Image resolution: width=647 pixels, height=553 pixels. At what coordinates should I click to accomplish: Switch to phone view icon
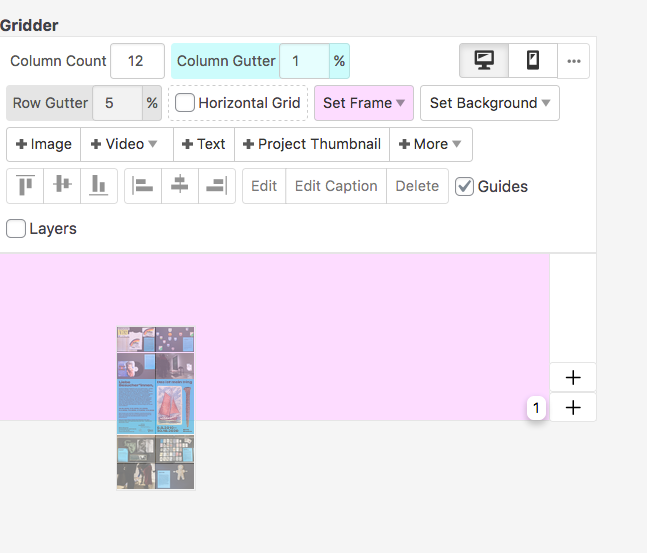point(533,61)
